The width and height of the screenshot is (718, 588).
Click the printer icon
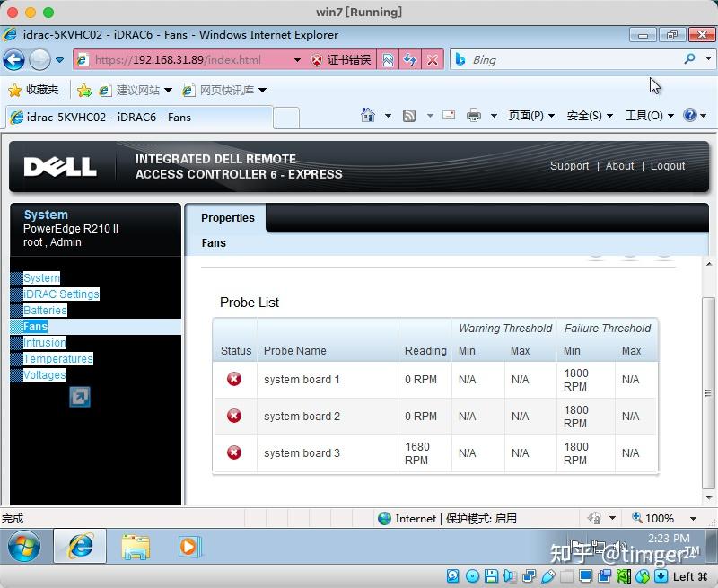click(x=474, y=116)
